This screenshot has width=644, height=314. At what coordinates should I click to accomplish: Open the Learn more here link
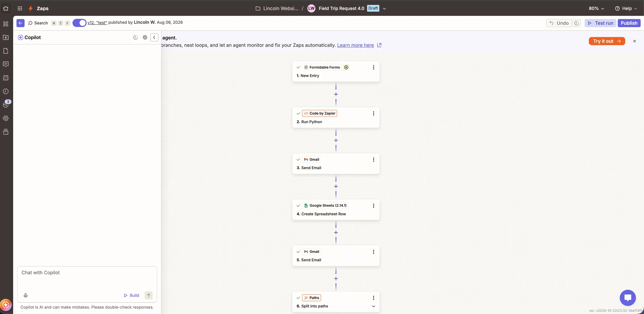click(x=355, y=45)
